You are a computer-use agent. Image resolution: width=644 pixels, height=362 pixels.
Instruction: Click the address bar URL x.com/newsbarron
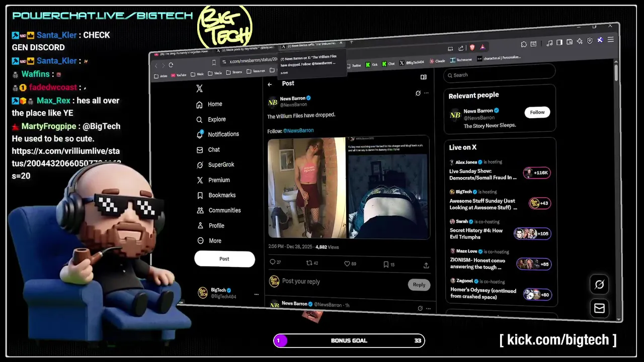pos(253,61)
